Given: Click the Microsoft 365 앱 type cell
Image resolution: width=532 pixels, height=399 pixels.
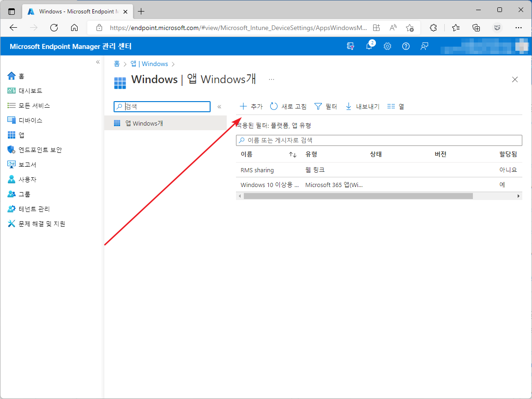Looking at the screenshot, I should pos(334,185).
